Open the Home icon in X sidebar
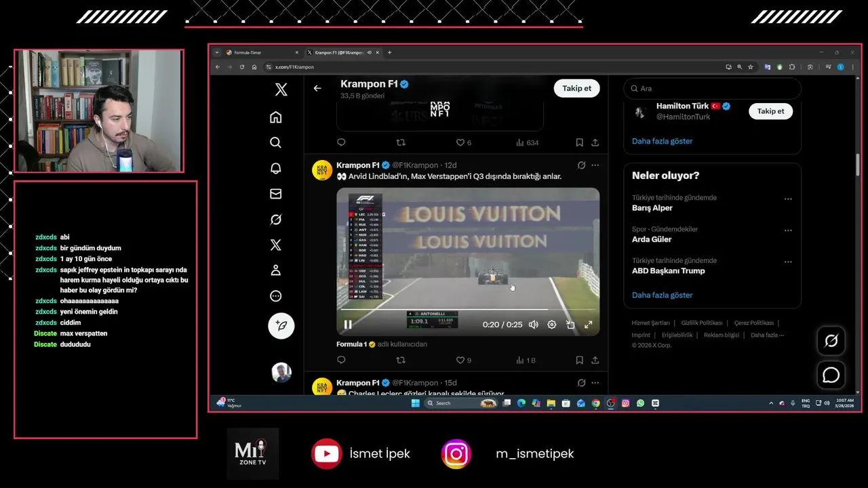Image resolution: width=868 pixels, height=488 pixels. point(275,117)
